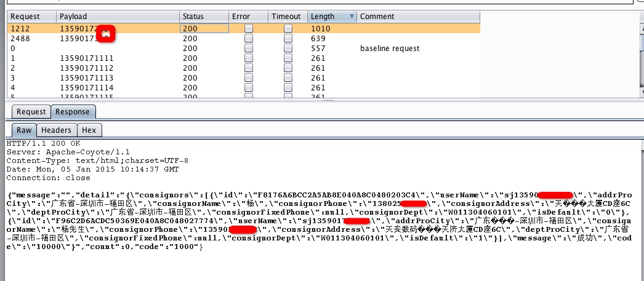This screenshot has width=644, height=281.
Task: Select payload 13590171113 cell
Action: click(x=118, y=78)
